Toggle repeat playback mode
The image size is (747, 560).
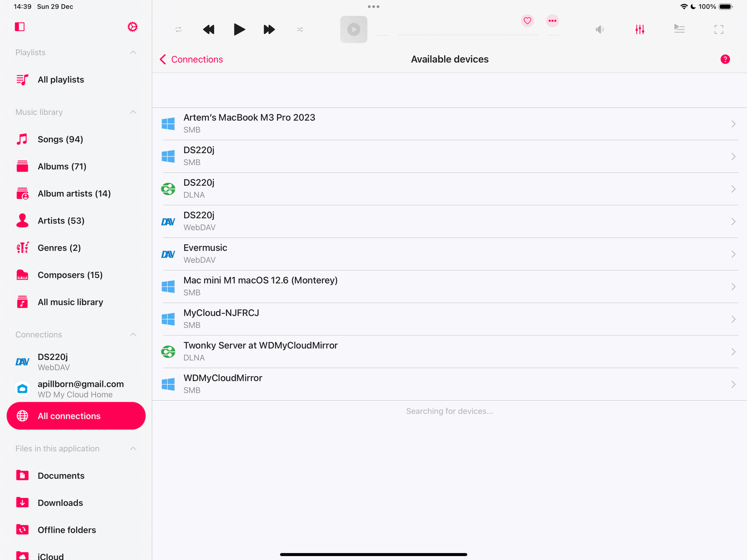tap(179, 29)
